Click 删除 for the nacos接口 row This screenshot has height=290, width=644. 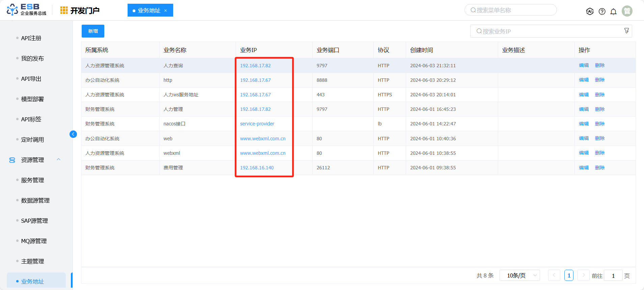coord(599,124)
